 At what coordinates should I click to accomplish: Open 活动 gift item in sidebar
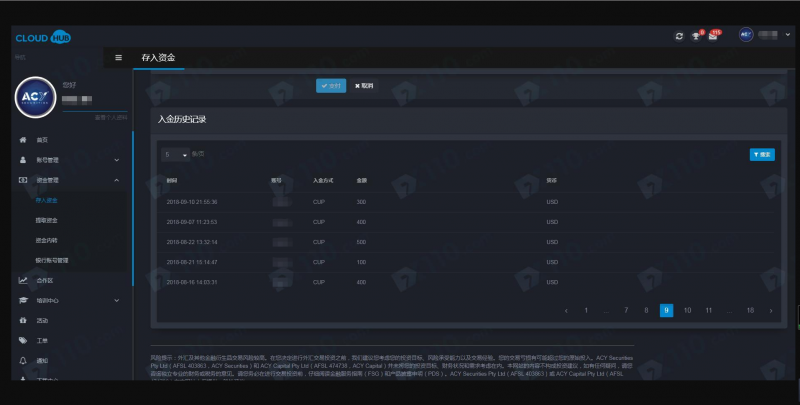tap(41, 321)
